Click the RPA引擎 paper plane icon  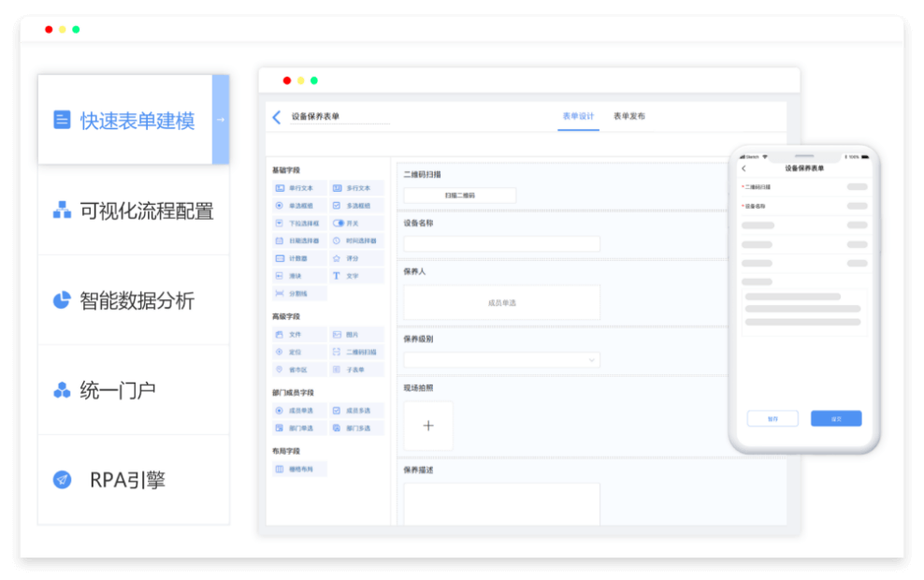62,480
